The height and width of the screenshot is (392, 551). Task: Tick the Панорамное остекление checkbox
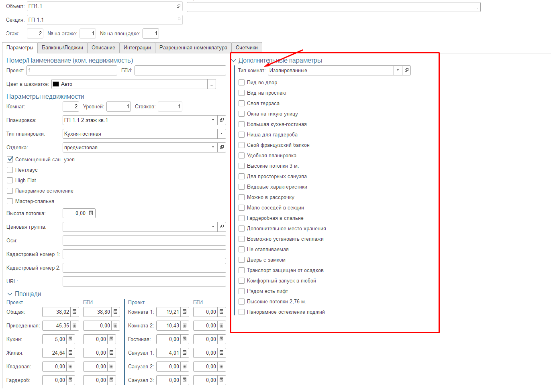tap(10, 191)
